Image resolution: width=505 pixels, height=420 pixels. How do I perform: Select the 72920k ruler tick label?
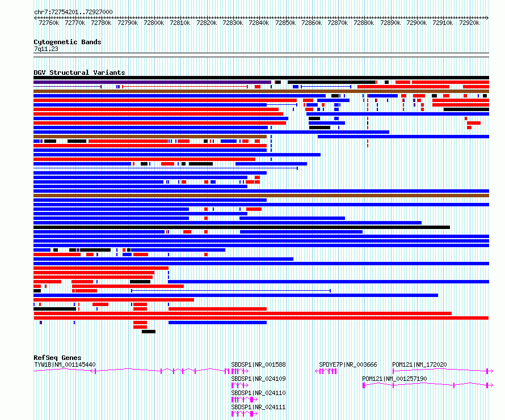[469, 23]
